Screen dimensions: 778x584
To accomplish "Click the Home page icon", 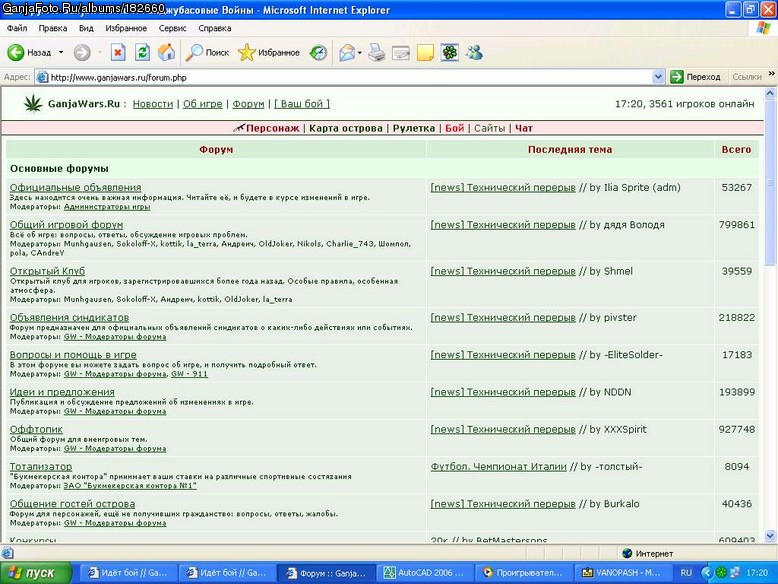I will pos(167,52).
